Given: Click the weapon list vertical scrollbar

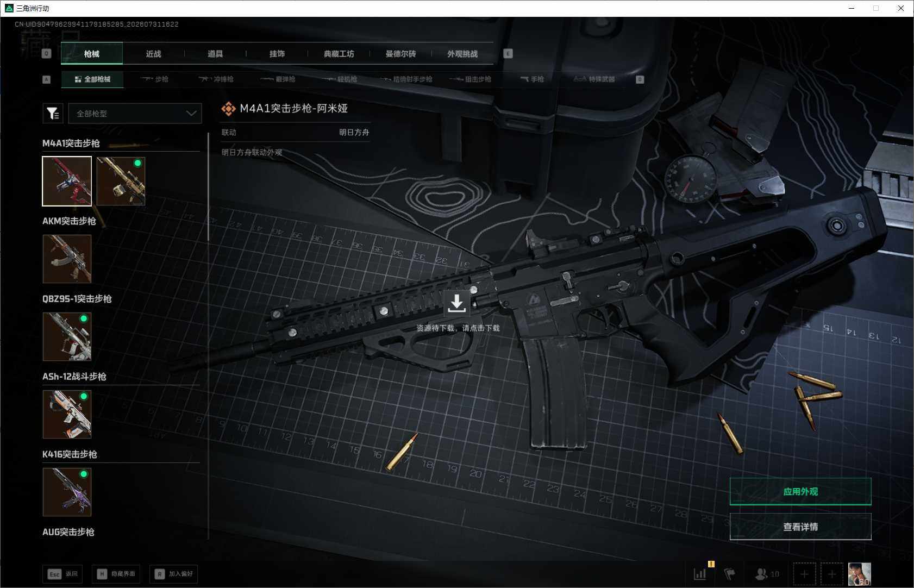Looking at the screenshot, I should pyautogui.click(x=208, y=187).
